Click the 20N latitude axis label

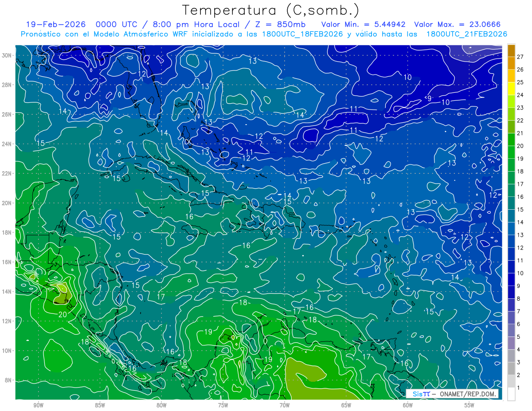[x=6, y=203]
